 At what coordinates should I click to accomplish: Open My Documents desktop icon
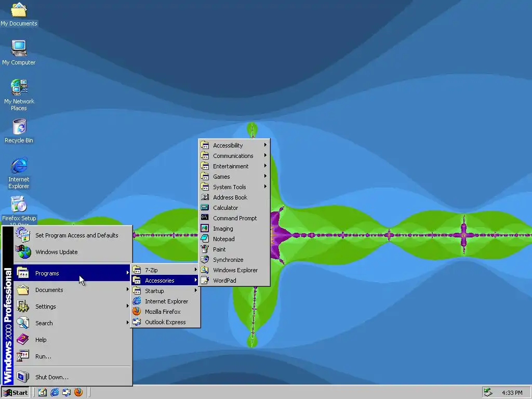pyautogui.click(x=19, y=14)
